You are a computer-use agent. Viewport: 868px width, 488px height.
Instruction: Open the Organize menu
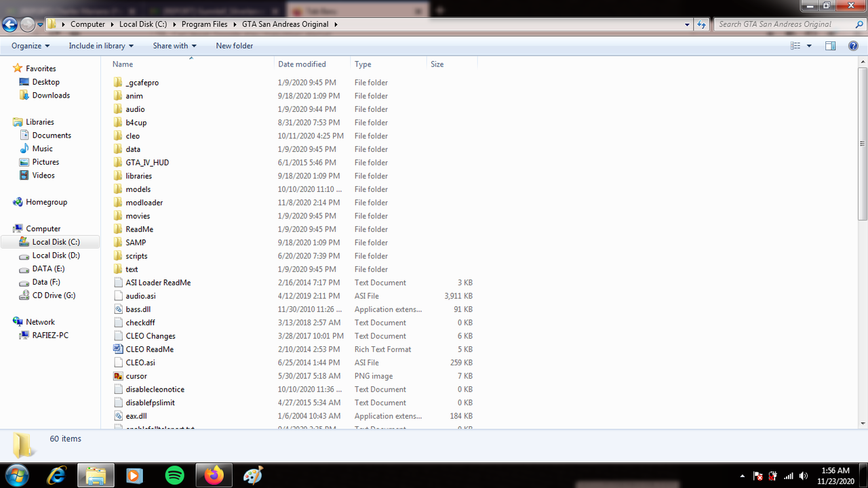pyautogui.click(x=31, y=46)
